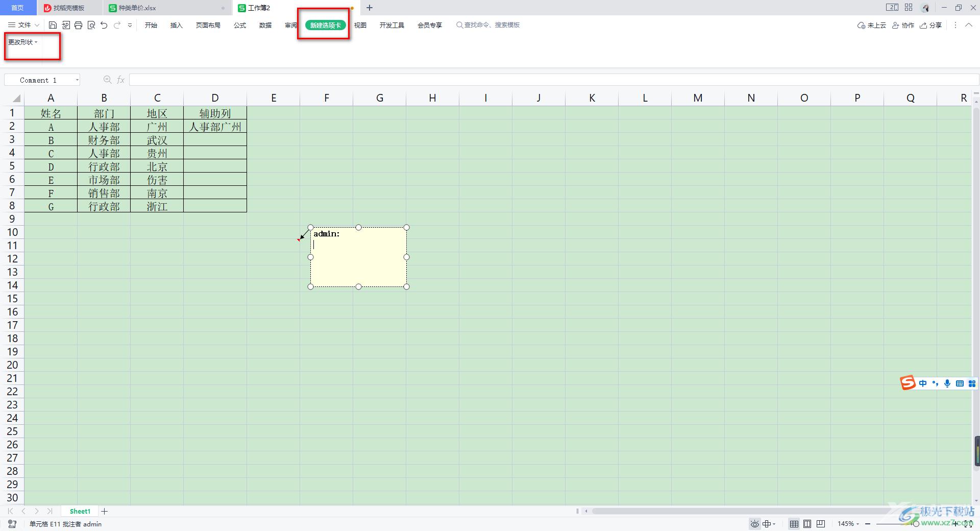Screen dimensions: 980x531
Task: Click the Sheet1 sheet tab
Action: tap(80, 511)
